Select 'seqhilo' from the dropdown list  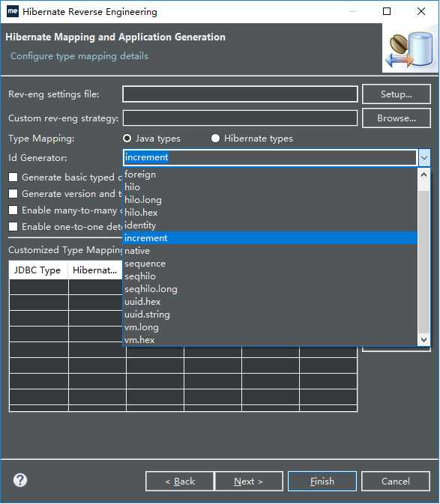[x=270, y=276]
